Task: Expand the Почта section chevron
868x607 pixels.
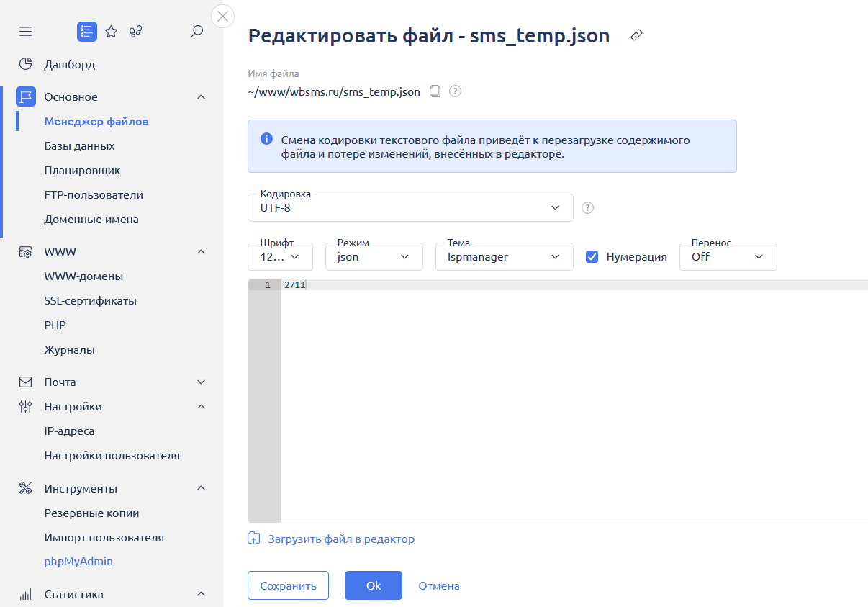Action: 202,382
